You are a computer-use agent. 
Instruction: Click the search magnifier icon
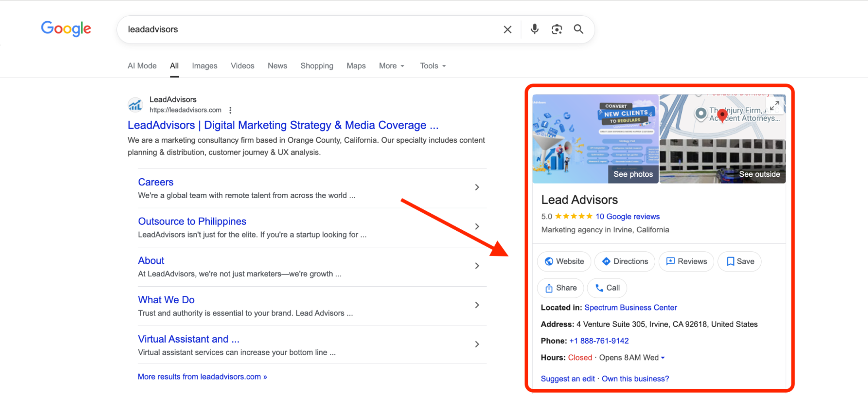(x=578, y=29)
